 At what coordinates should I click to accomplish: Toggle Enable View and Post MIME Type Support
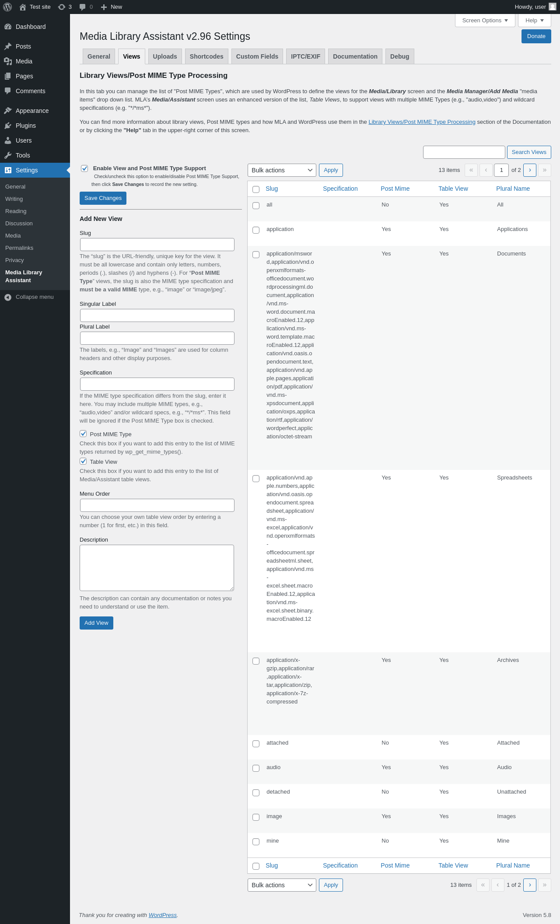point(84,168)
